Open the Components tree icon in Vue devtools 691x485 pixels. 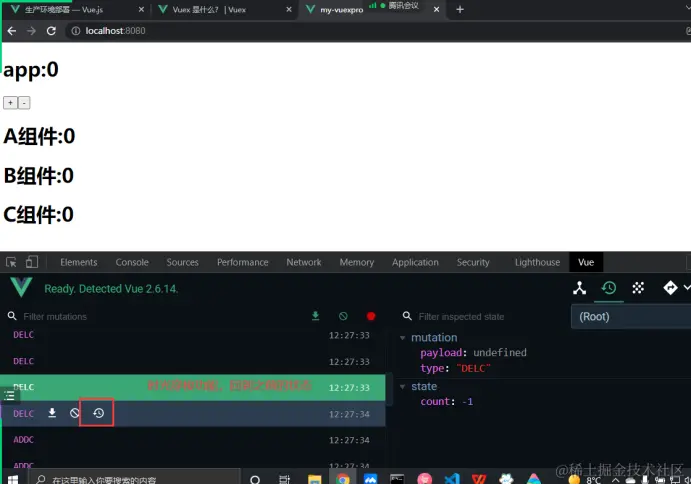579,288
